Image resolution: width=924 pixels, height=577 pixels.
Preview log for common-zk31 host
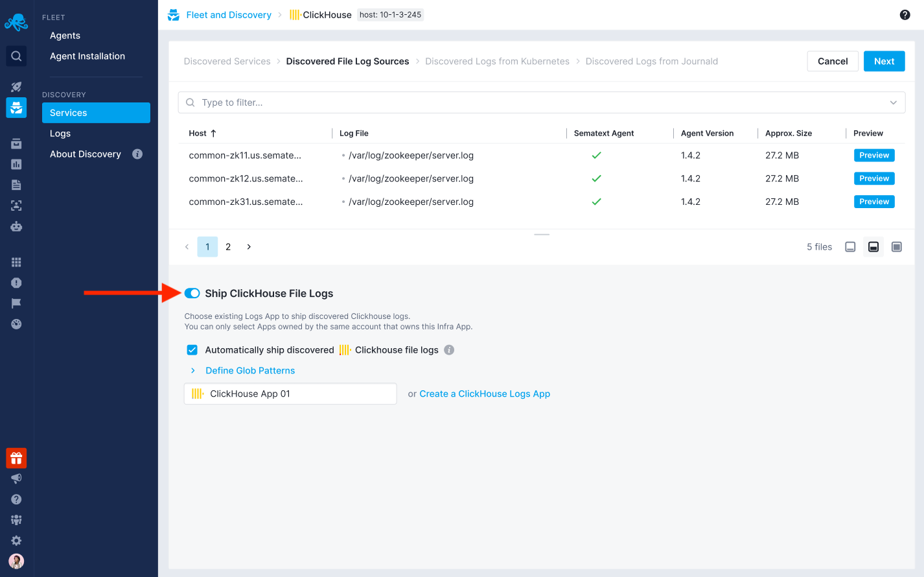click(x=874, y=202)
